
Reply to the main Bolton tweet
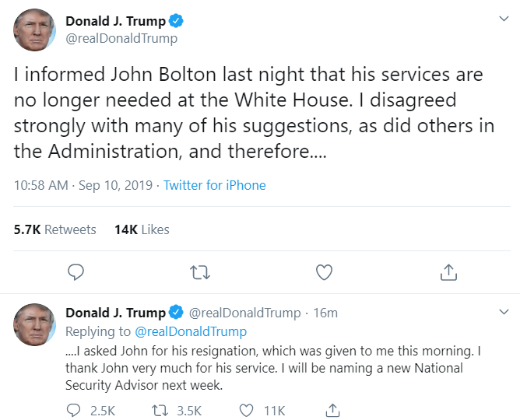click(x=76, y=271)
